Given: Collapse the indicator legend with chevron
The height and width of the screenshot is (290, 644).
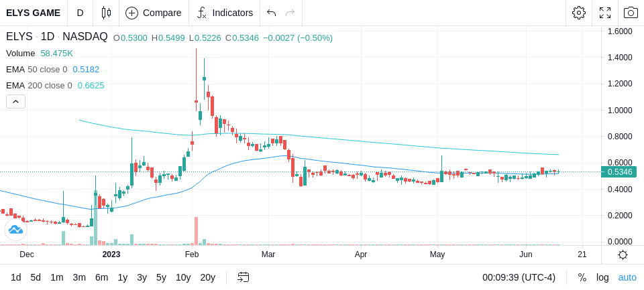Looking at the screenshot, I should click(15, 101).
